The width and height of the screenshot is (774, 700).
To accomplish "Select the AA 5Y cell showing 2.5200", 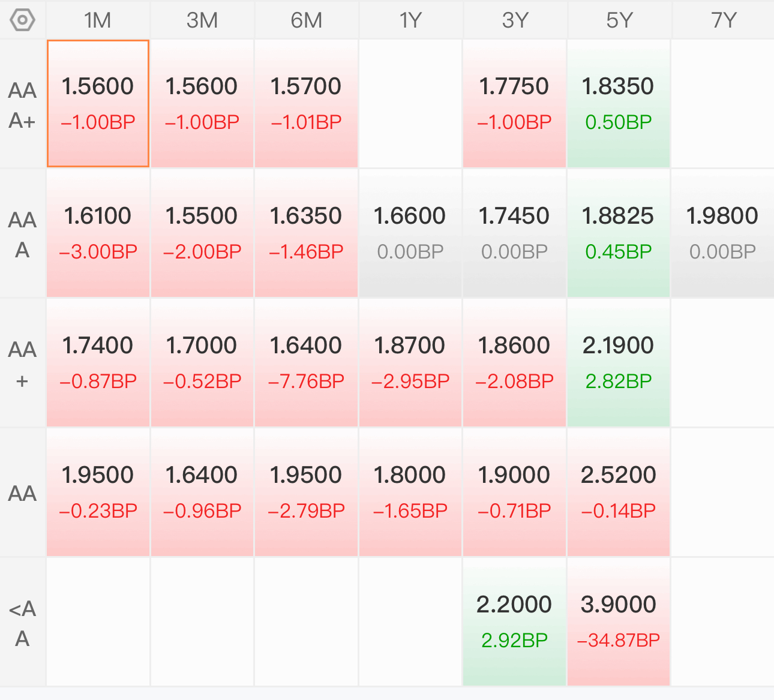I will (619, 492).
